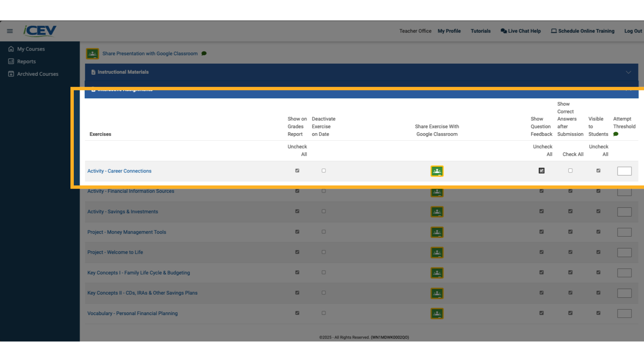Toggle Show Question Feedback for Welcome to Life

coord(542,252)
